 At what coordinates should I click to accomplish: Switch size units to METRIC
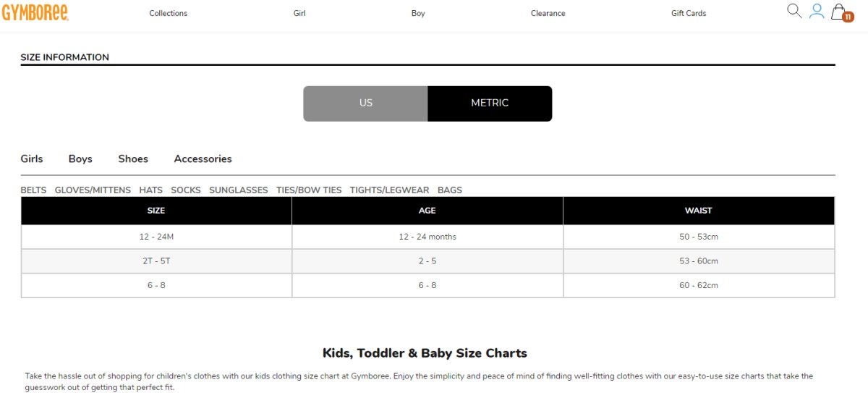(490, 103)
